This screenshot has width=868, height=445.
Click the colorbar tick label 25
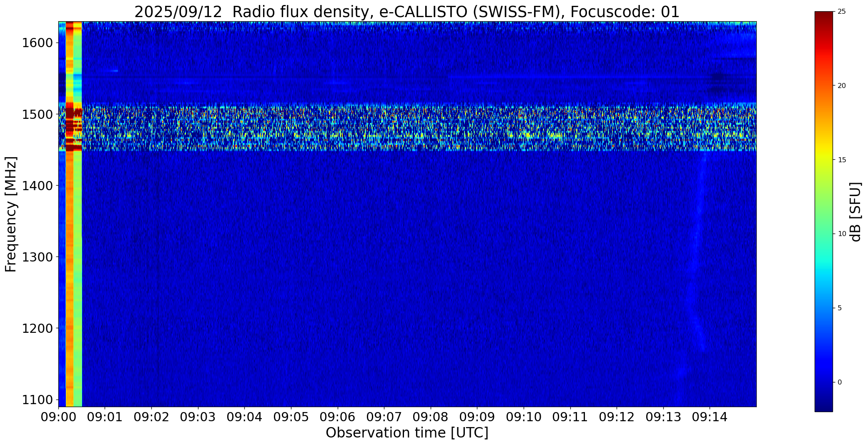(842, 12)
